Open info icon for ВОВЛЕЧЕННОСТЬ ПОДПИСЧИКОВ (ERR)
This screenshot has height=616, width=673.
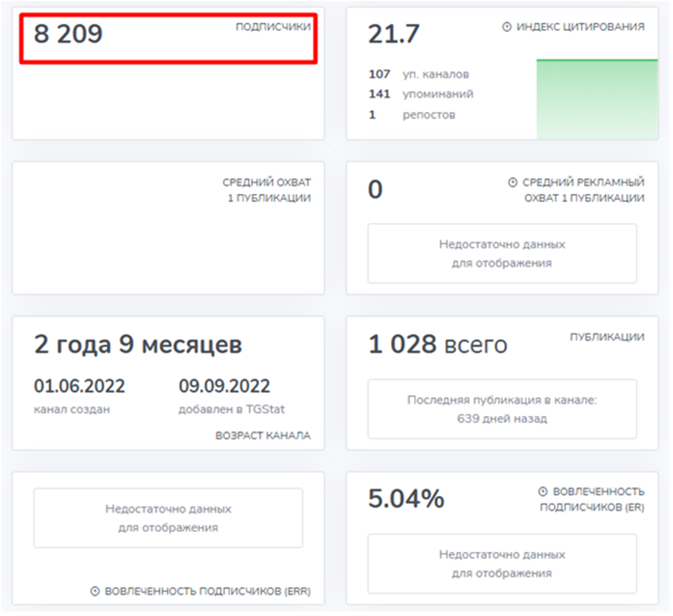coord(96,591)
